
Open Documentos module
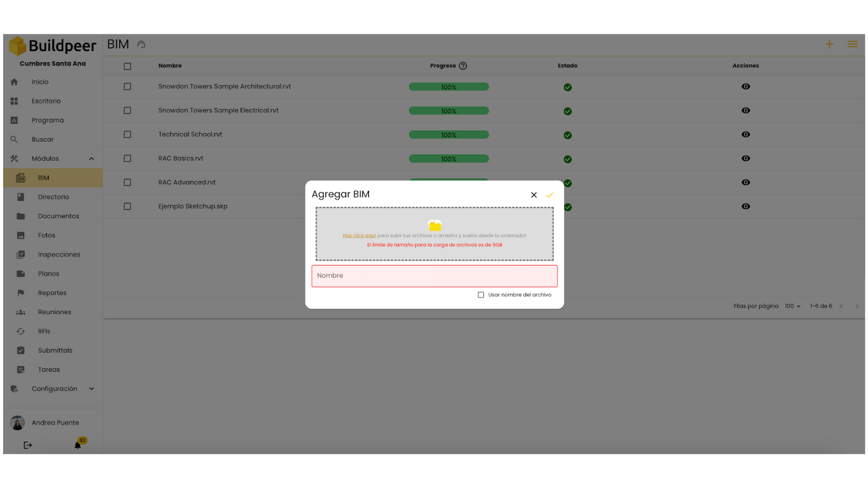pos(53,216)
